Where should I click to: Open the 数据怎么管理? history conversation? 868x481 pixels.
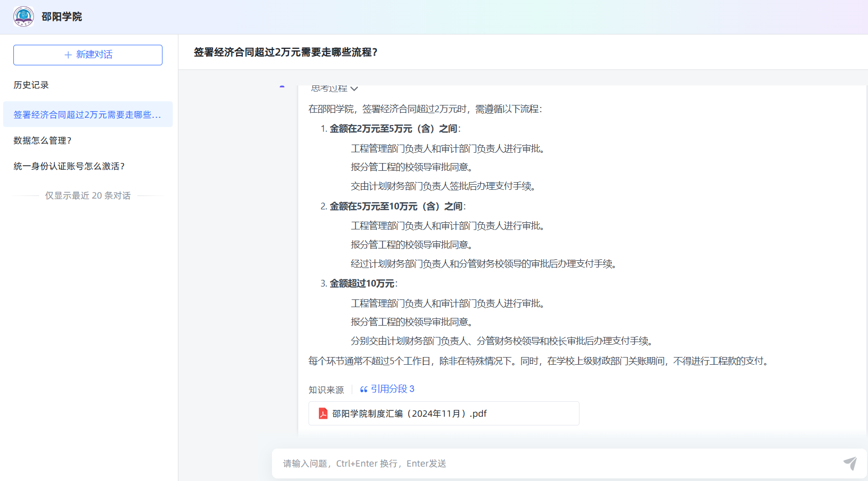43,140
